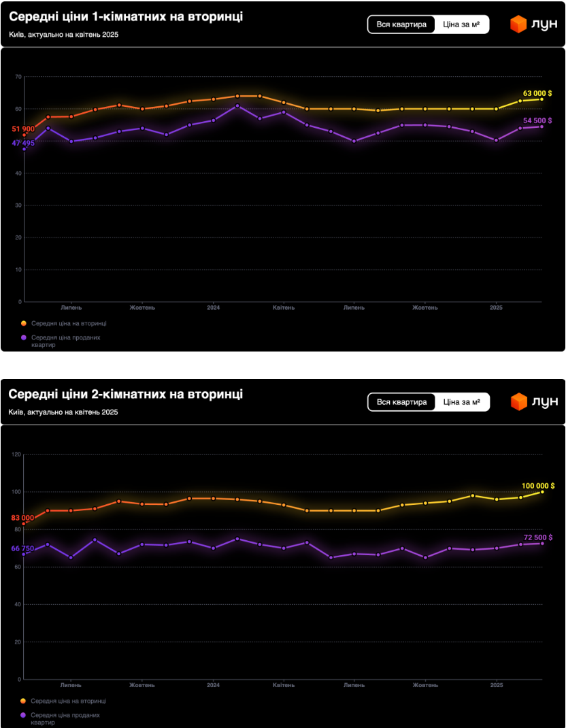566x728 pixels.
Task: Click the 'Квітень' axis label in 2-кімнатних chart
Action: 283,685
